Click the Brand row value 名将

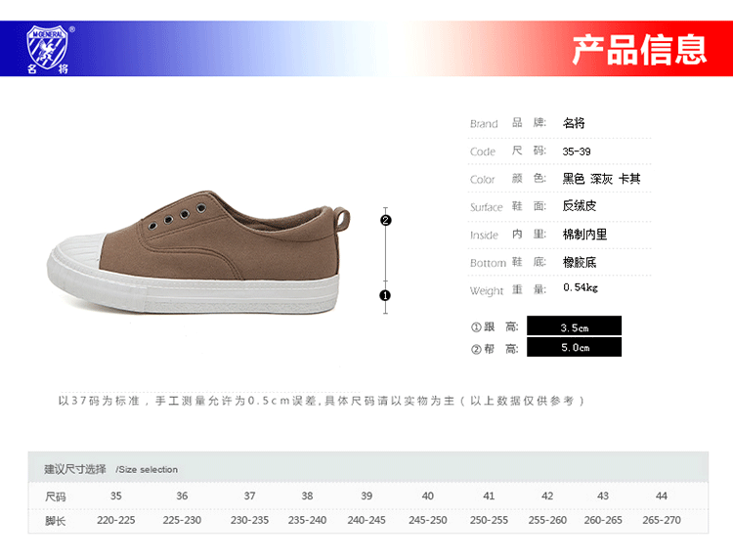tap(574, 123)
